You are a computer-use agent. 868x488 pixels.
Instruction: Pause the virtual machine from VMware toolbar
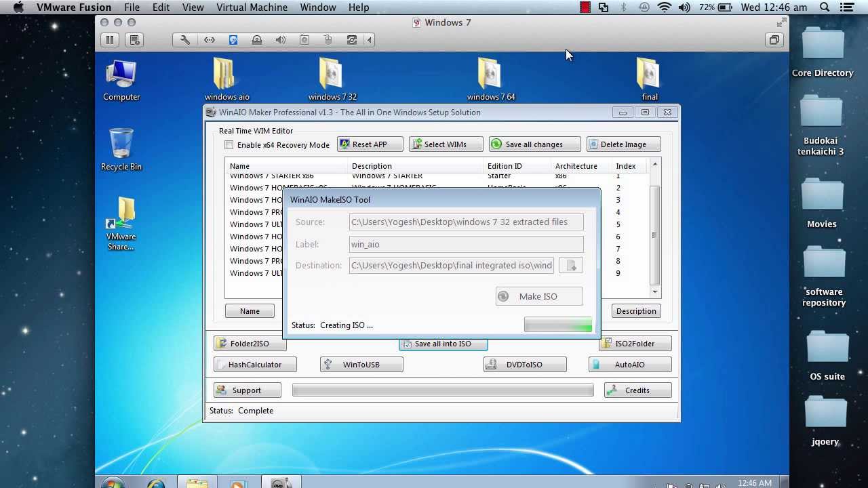point(110,40)
